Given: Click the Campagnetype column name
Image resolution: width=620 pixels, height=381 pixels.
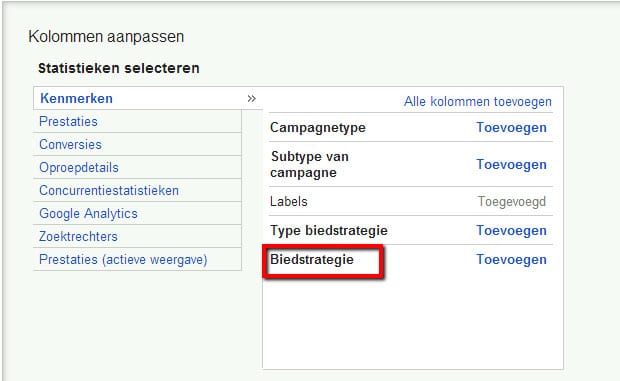Looking at the screenshot, I should 318,128.
